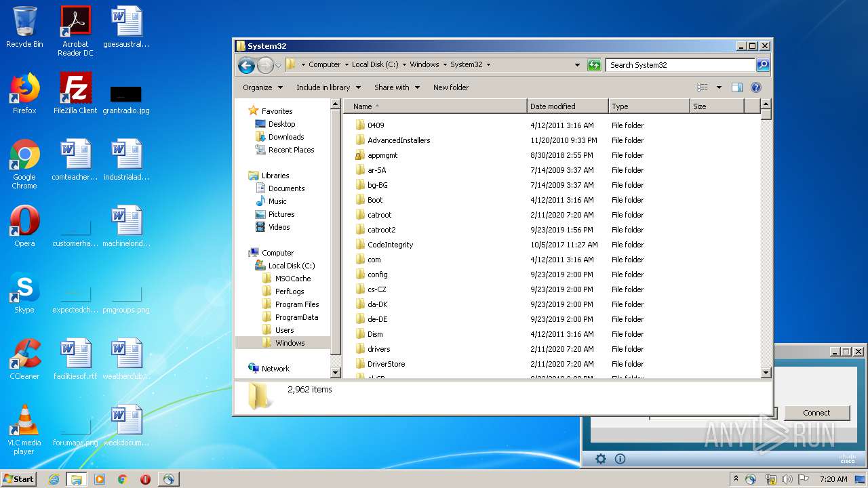Select appmgmt folder
The height and width of the screenshot is (488, 868).
[x=382, y=155]
